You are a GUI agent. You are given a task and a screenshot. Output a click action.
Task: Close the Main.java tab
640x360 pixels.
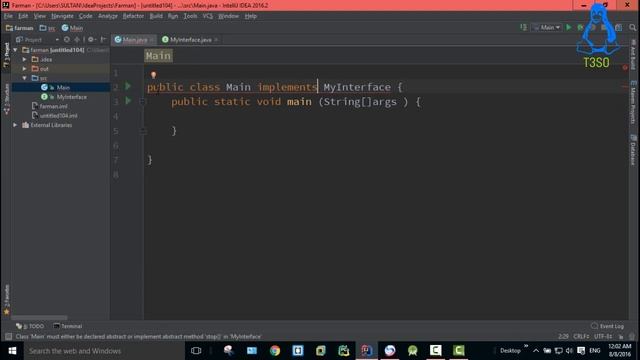pyautogui.click(x=152, y=40)
